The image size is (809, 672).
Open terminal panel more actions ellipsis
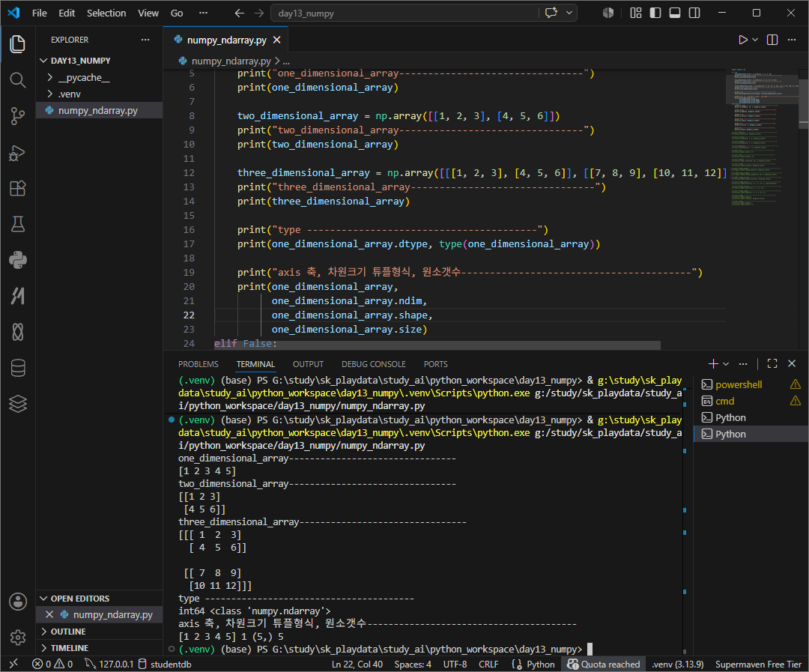pos(743,364)
